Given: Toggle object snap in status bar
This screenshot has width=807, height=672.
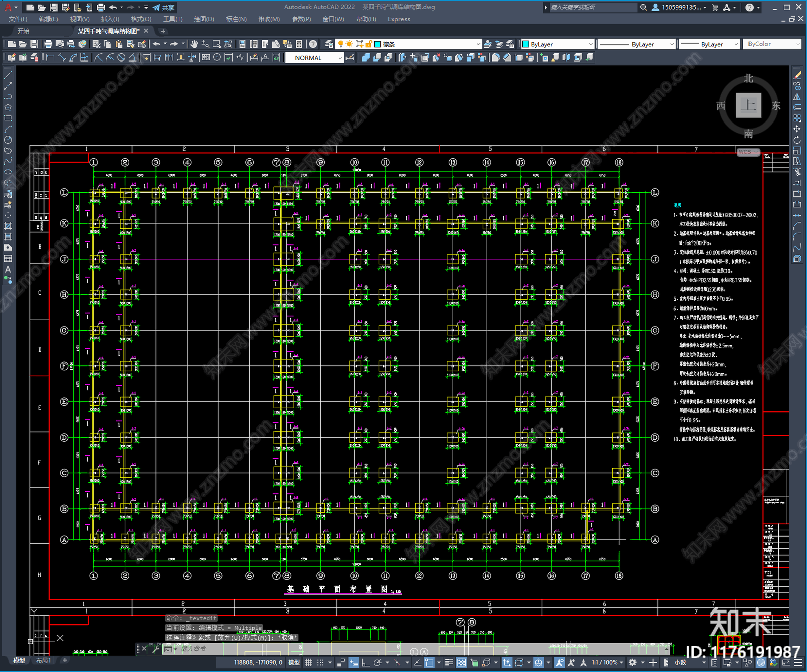Looking at the screenshot, I should click(x=429, y=662).
